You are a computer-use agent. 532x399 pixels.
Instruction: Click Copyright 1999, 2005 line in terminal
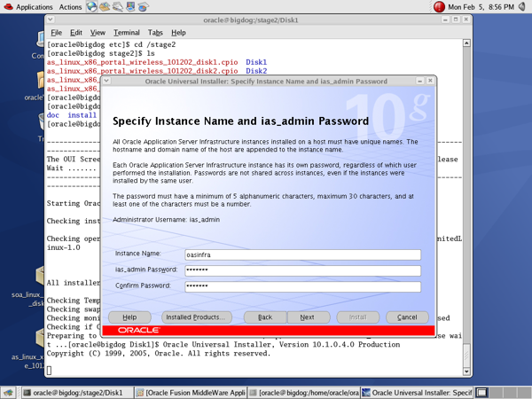click(x=159, y=353)
